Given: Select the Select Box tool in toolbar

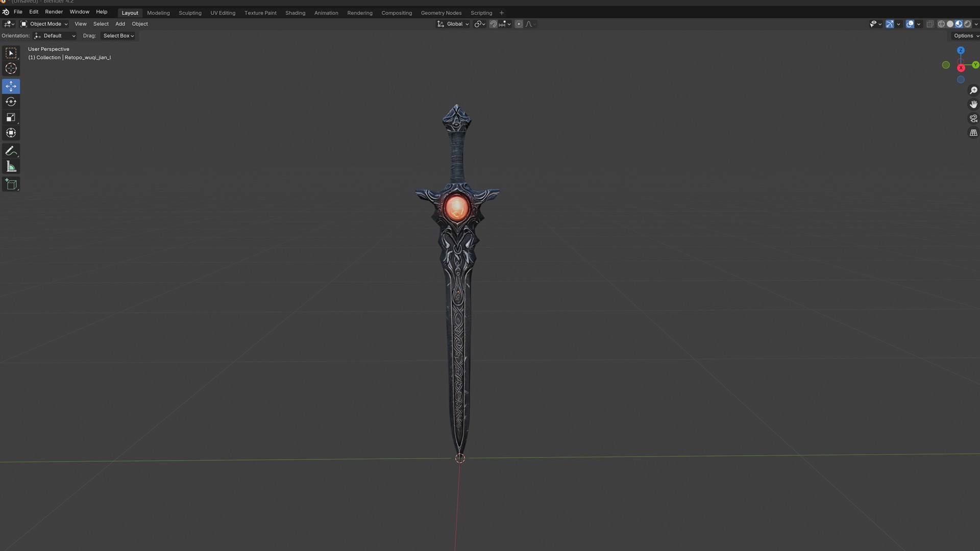Looking at the screenshot, I should click(x=11, y=53).
